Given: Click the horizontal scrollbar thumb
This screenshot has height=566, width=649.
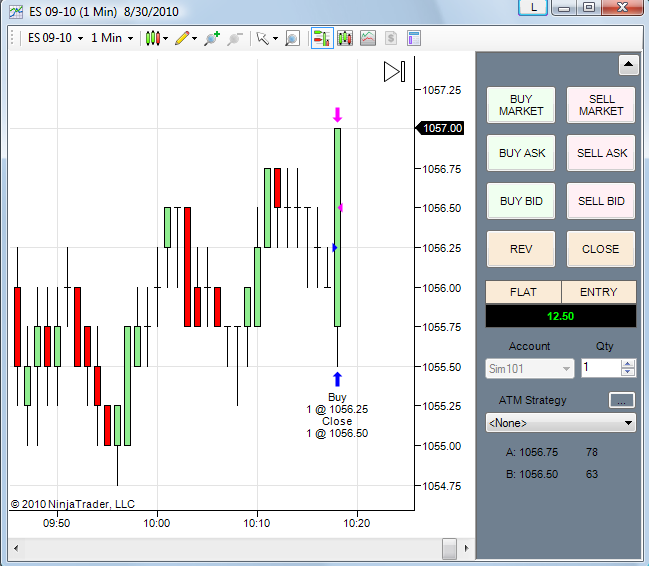Looking at the screenshot, I should (449, 549).
